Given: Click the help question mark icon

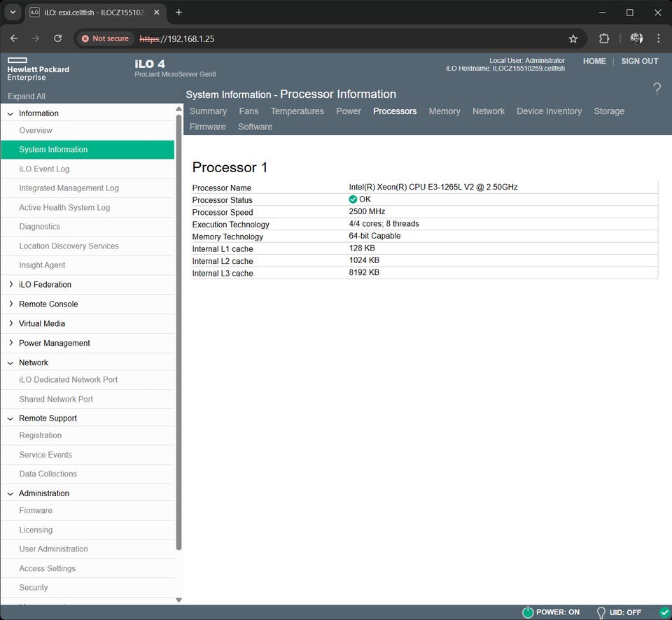Looking at the screenshot, I should point(657,88).
